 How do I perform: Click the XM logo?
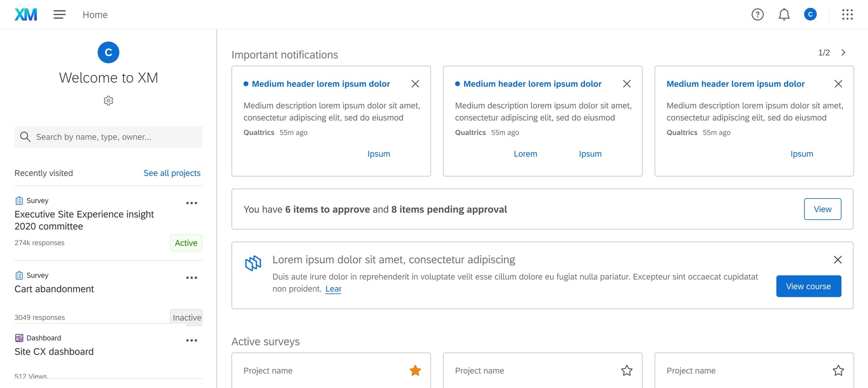click(x=26, y=15)
